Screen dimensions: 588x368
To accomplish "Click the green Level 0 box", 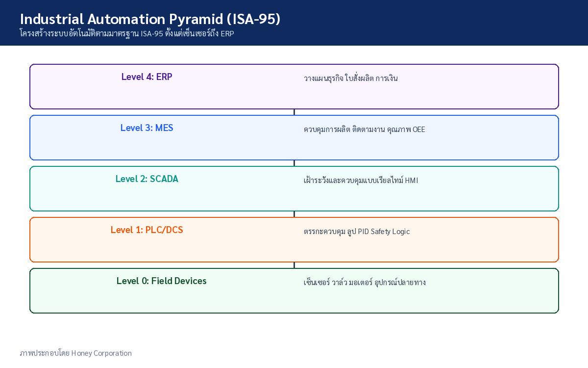I will [294, 290].
